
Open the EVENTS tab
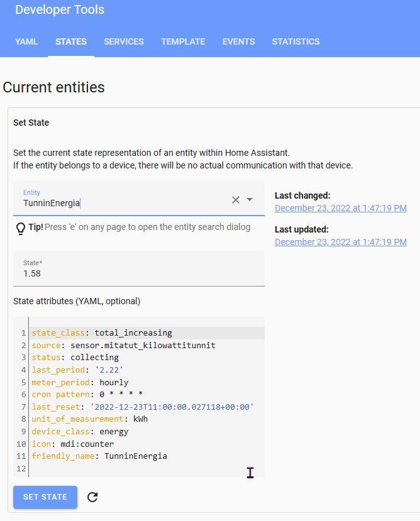click(x=238, y=41)
